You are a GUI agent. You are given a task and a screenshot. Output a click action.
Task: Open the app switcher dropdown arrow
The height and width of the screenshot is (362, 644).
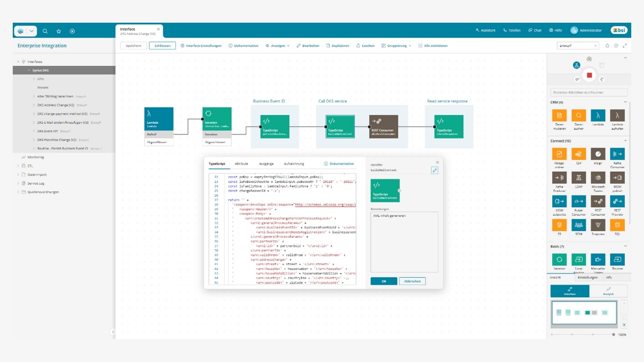coord(32,31)
